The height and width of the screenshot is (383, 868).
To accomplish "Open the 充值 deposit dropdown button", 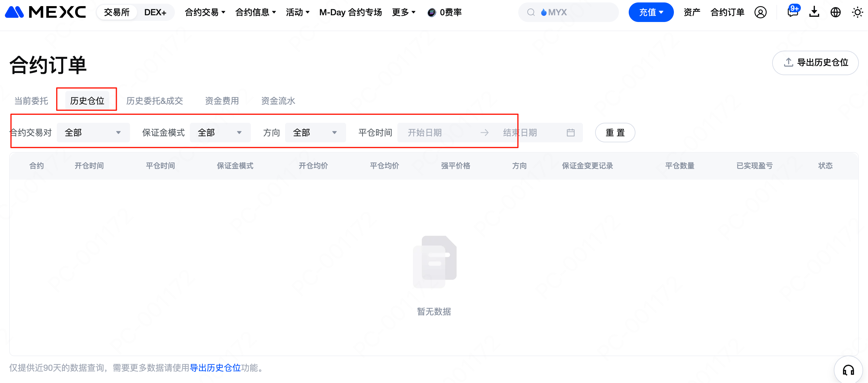I will 651,13.
